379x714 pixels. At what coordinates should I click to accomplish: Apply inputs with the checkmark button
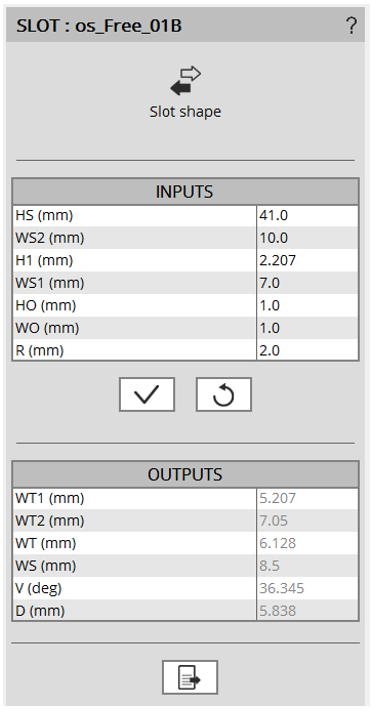(147, 394)
